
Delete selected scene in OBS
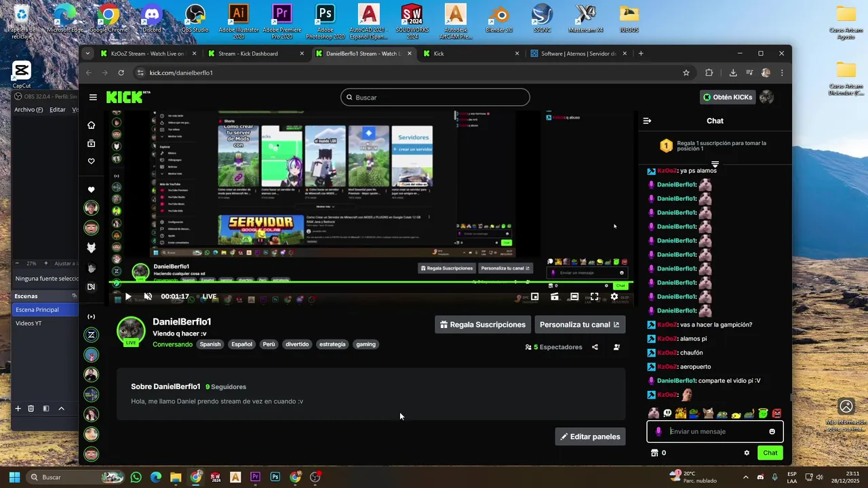[31, 409]
